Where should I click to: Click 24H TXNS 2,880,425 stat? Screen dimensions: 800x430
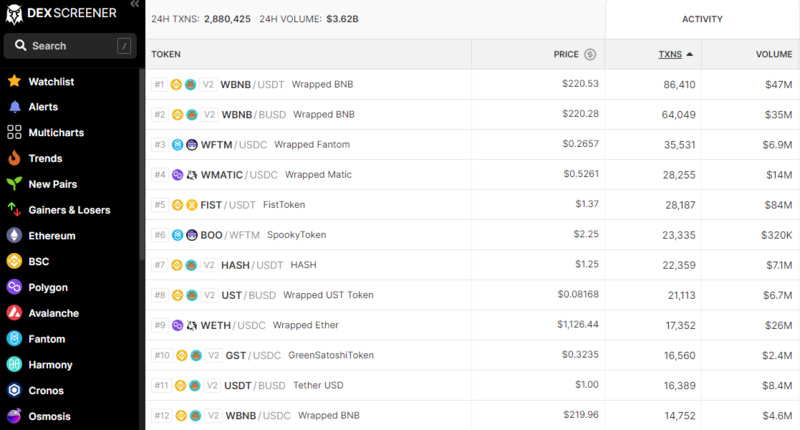(201, 19)
